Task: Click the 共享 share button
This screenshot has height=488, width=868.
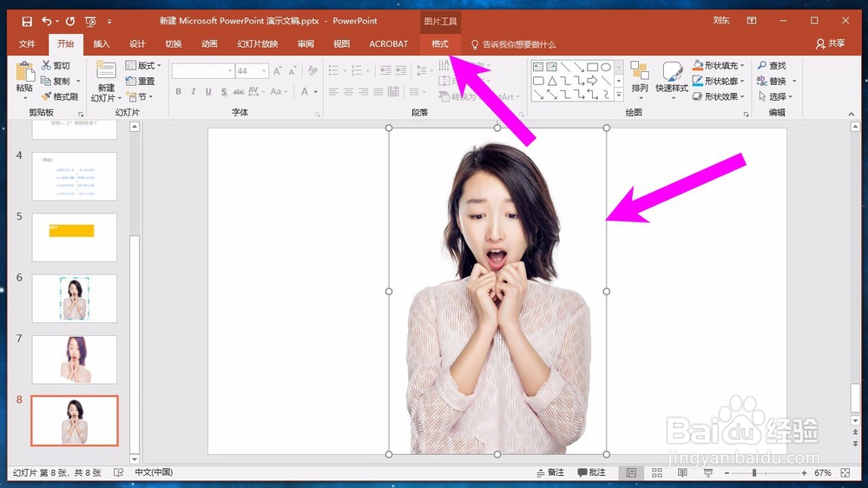Action: tap(831, 43)
